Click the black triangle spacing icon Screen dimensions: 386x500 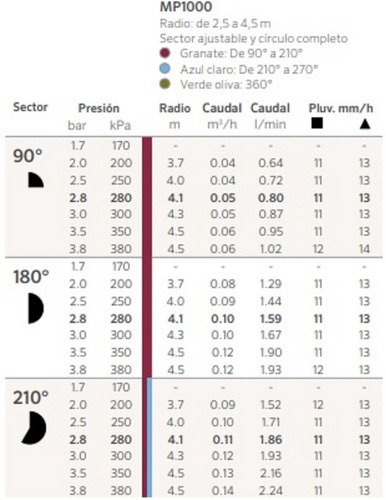click(x=365, y=124)
